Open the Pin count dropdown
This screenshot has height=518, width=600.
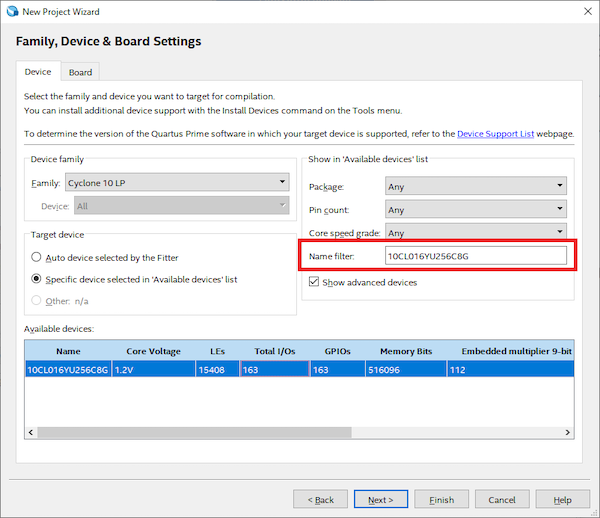click(475, 210)
